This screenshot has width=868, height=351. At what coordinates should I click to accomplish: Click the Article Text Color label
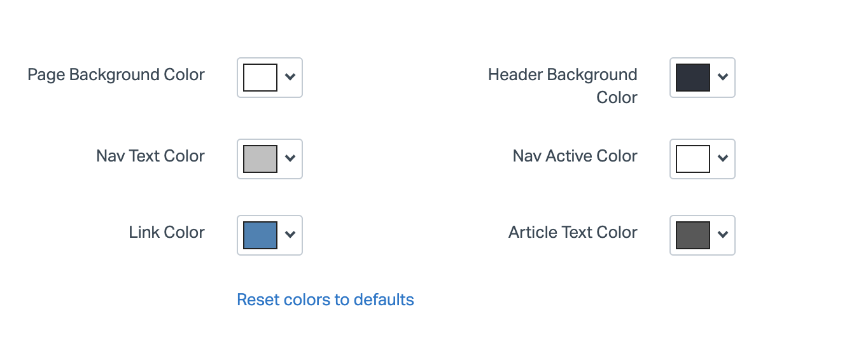click(x=573, y=233)
